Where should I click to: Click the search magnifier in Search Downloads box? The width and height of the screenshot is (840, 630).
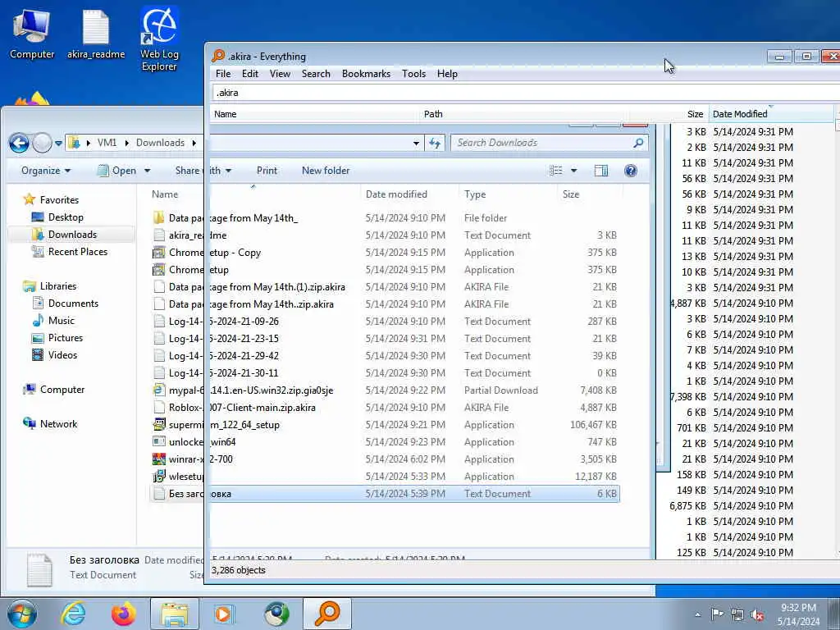pyautogui.click(x=638, y=143)
